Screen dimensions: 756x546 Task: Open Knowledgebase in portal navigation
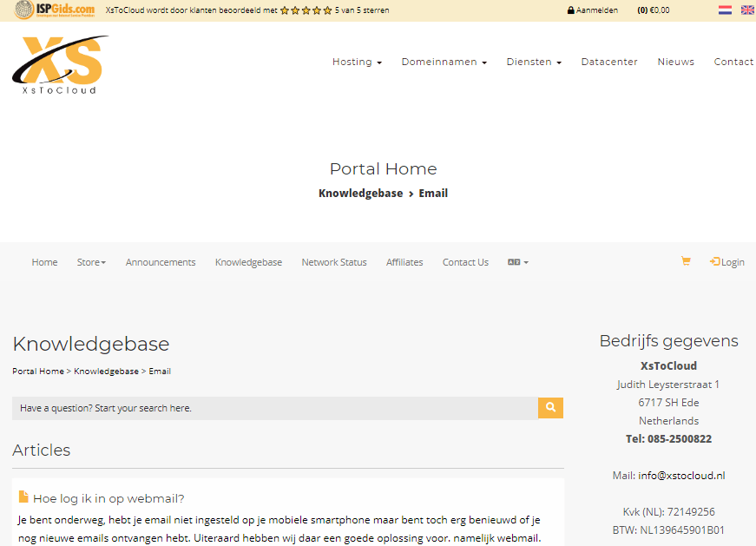(x=248, y=262)
